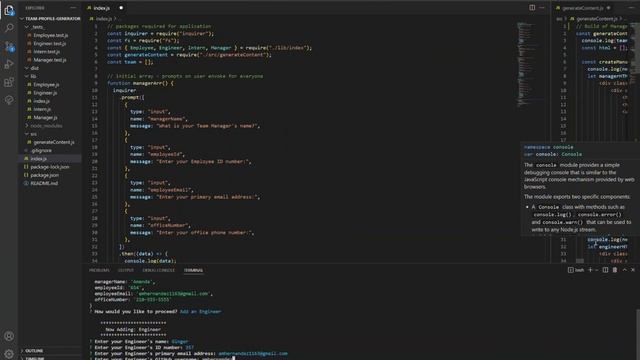The height and width of the screenshot is (360, 640).
Task: Open the Extensions view
Action: click(9, 82)
